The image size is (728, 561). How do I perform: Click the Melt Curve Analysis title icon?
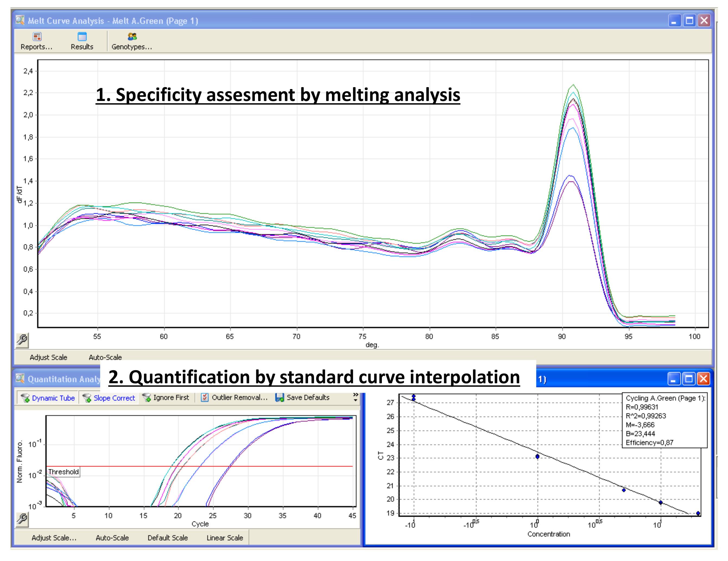point(20,20)
